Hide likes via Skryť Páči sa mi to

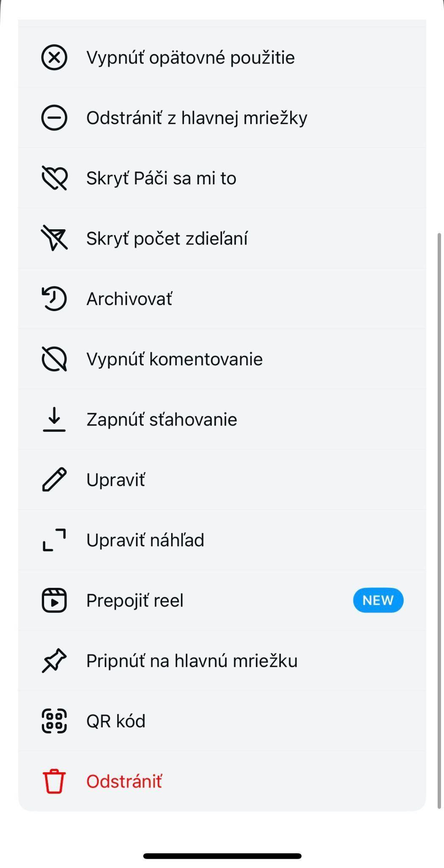pos(161,178)
